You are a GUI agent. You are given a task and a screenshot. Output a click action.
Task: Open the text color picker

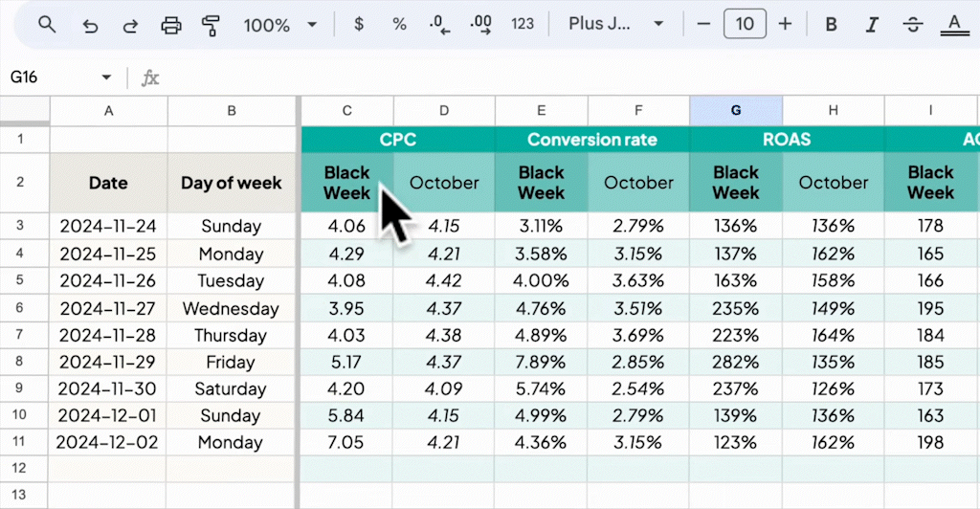953,25
